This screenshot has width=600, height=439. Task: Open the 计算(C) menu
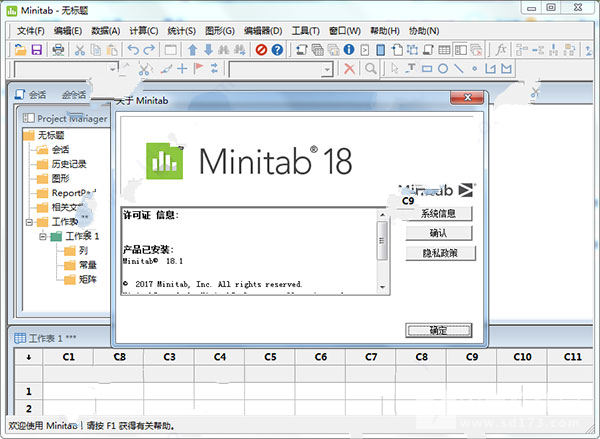coord(144,31)
